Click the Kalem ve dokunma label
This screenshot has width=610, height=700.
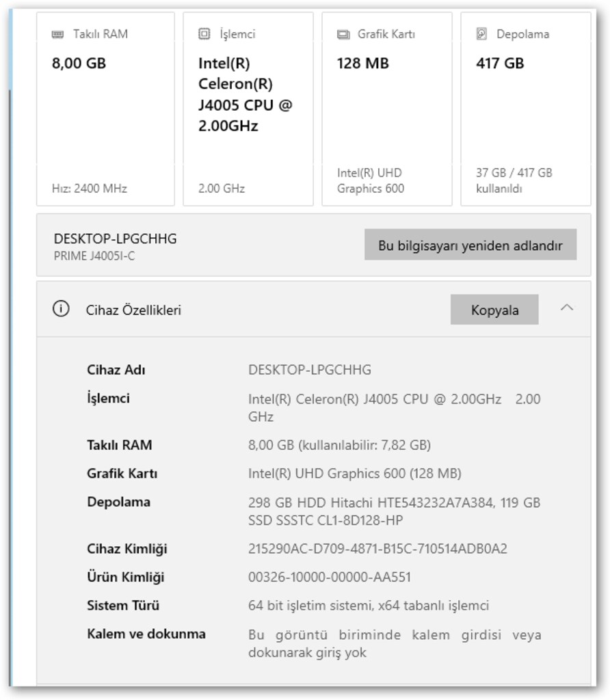(146, 634)
